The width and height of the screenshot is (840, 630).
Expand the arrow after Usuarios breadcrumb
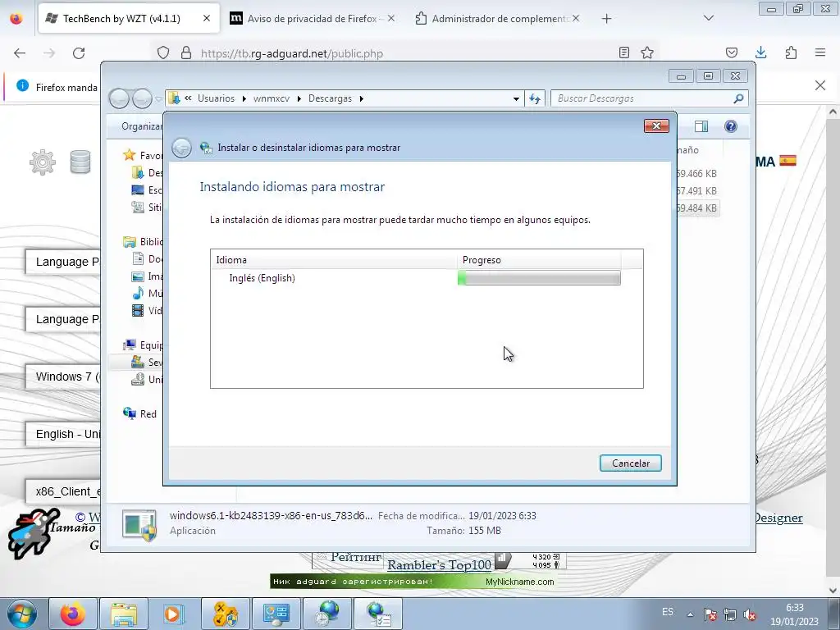pos(244,98)
